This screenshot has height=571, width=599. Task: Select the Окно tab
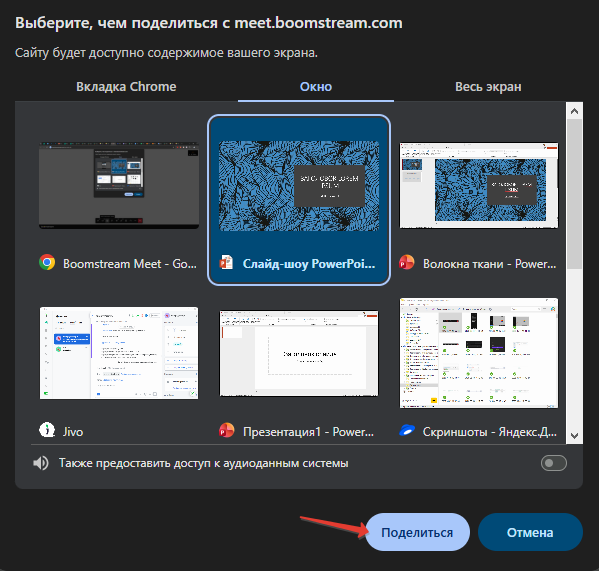coord(316,87)
